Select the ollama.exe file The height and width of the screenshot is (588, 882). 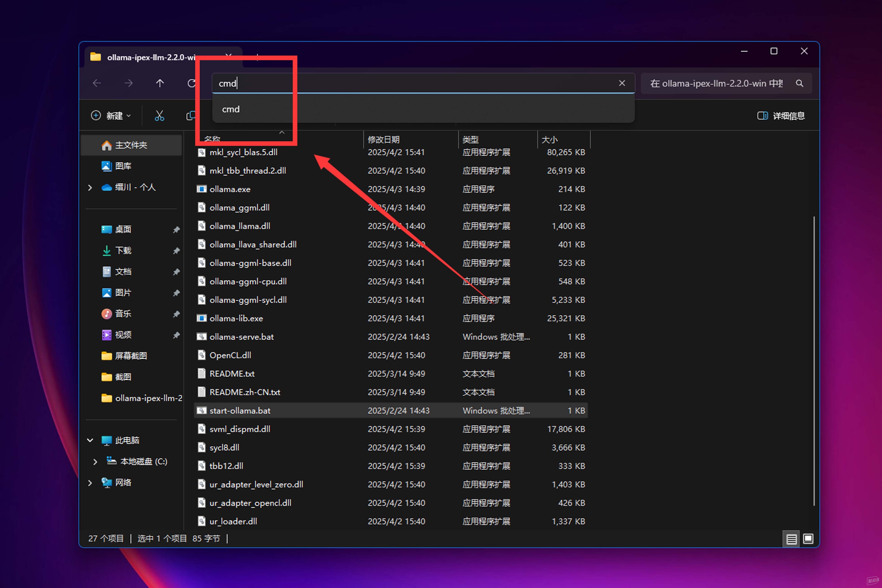391,189
